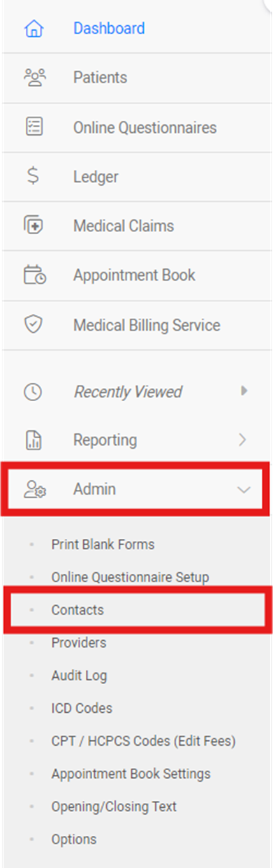The width and height of the screenshot is (273, 868).
Task: Open the Audit Log link
Action: pyautogui.click(x=79, y=676)
